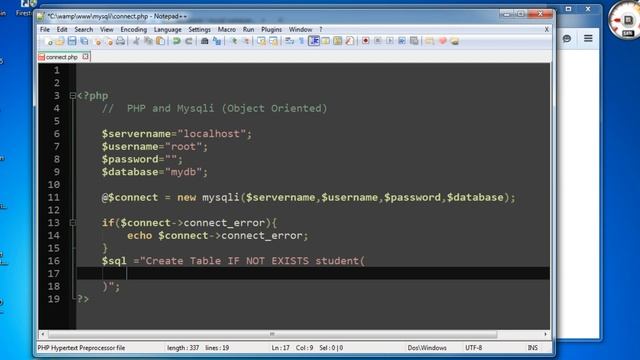Open the Edit menu

[62, 29]
